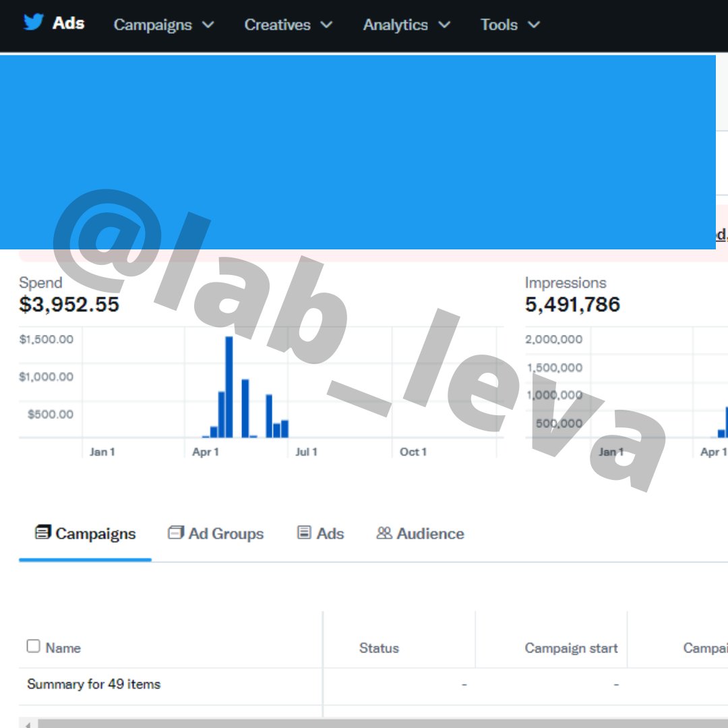Click the horizontal scrollbar left arrow

(28, 724)
